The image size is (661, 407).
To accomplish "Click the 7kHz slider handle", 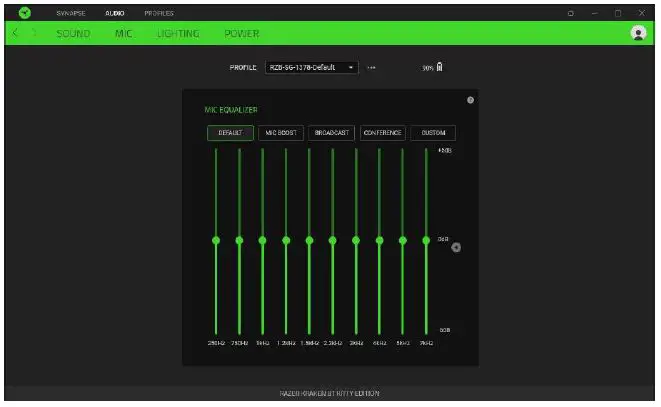I will pos(426,240).
